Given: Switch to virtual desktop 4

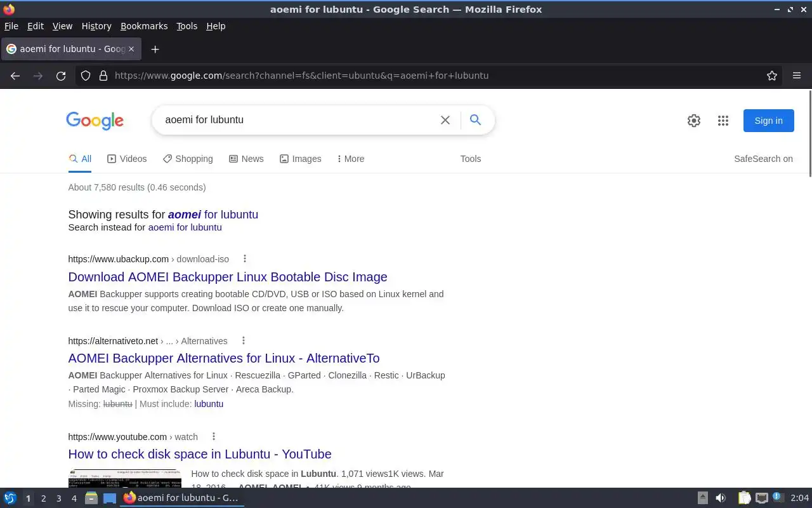Looking at the screenshot, I should [74, 498].
